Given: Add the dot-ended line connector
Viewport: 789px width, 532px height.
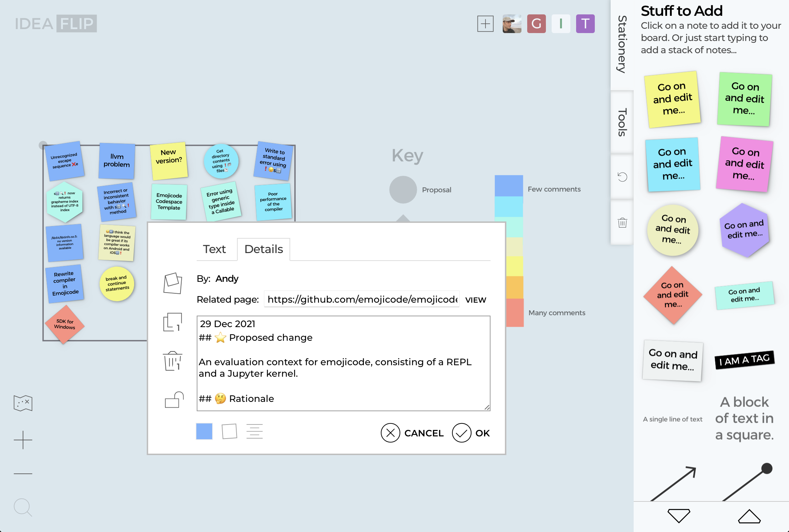Looking at the screenshot, I should pyautogui.click(x=747, y=482).
